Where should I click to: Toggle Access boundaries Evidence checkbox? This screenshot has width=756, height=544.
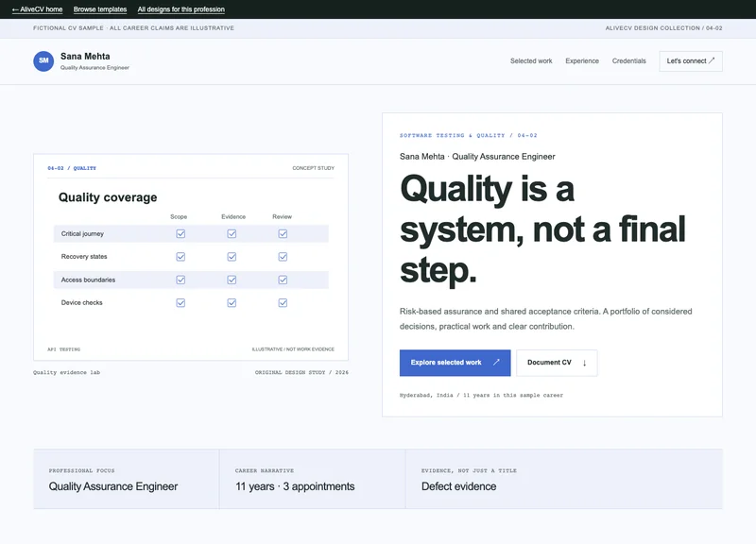point(232,280)
